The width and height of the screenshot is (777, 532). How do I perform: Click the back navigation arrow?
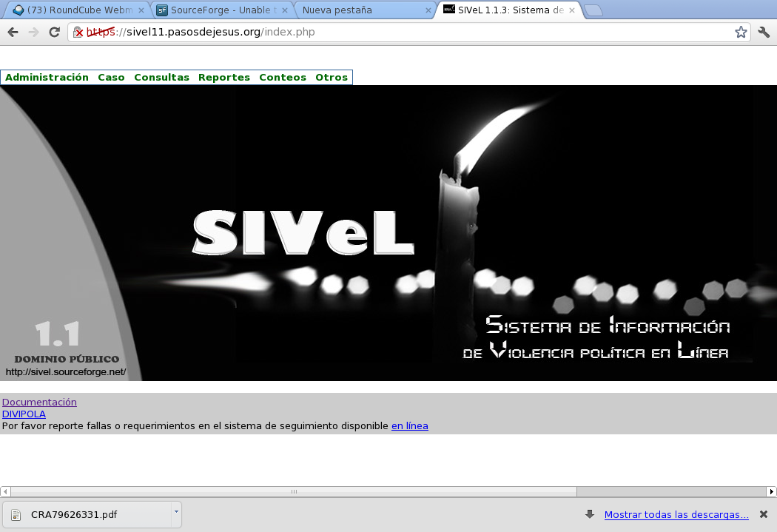(12, 32)
